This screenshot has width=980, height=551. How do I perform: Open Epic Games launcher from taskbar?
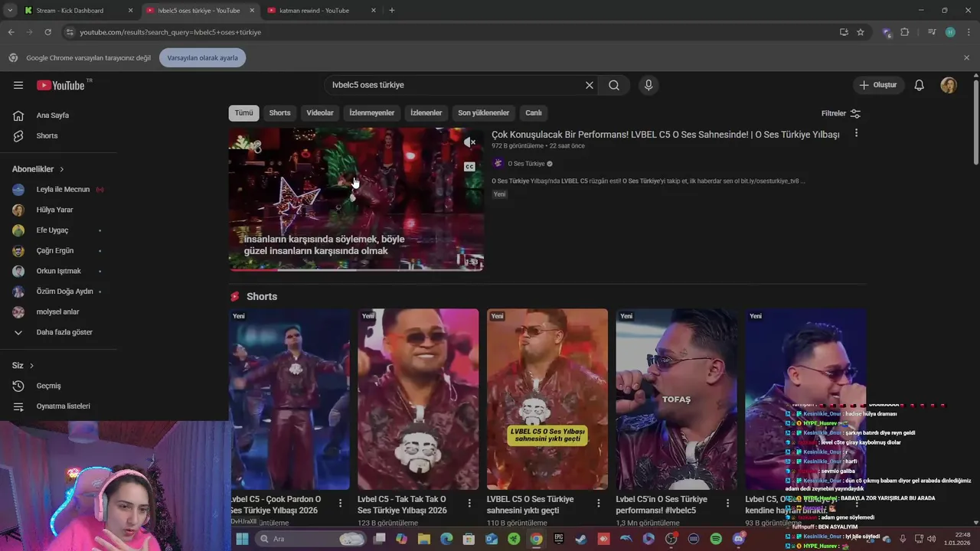click(559, 539)
